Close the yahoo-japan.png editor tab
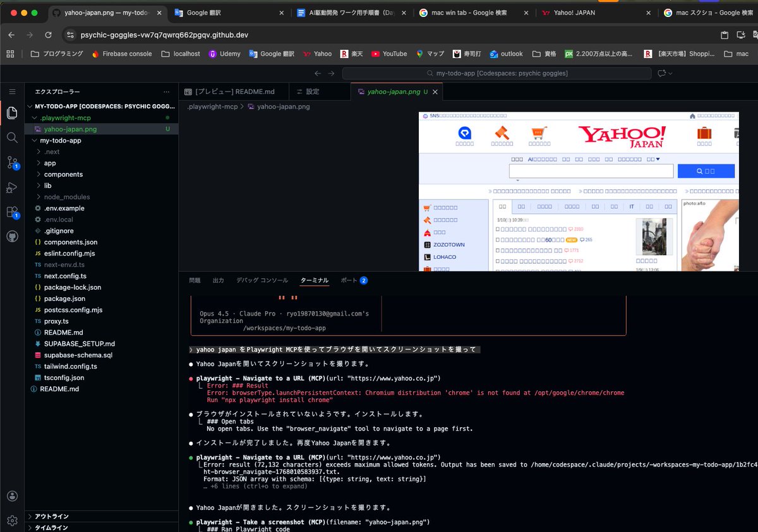 (x=435, y=92)
